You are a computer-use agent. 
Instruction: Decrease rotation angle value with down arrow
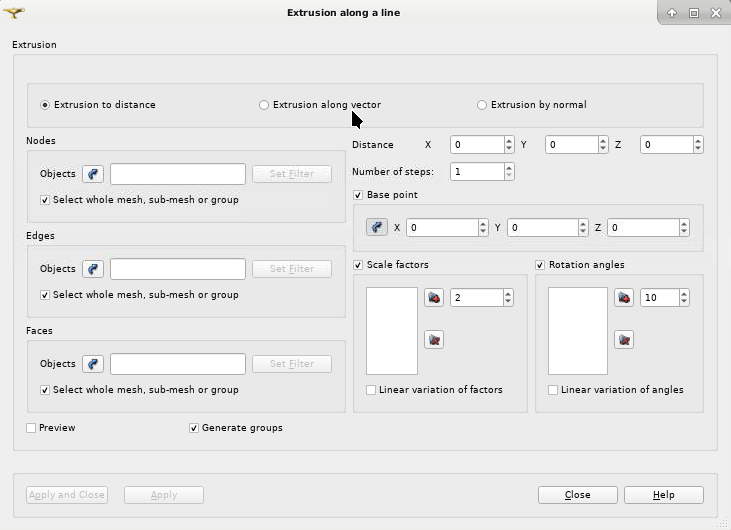pos(684,302)
